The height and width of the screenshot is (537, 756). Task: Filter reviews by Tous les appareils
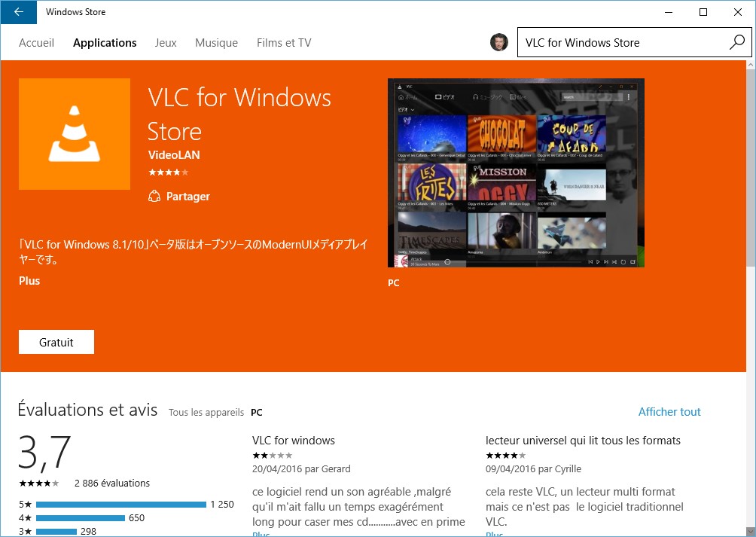(206, 413)
